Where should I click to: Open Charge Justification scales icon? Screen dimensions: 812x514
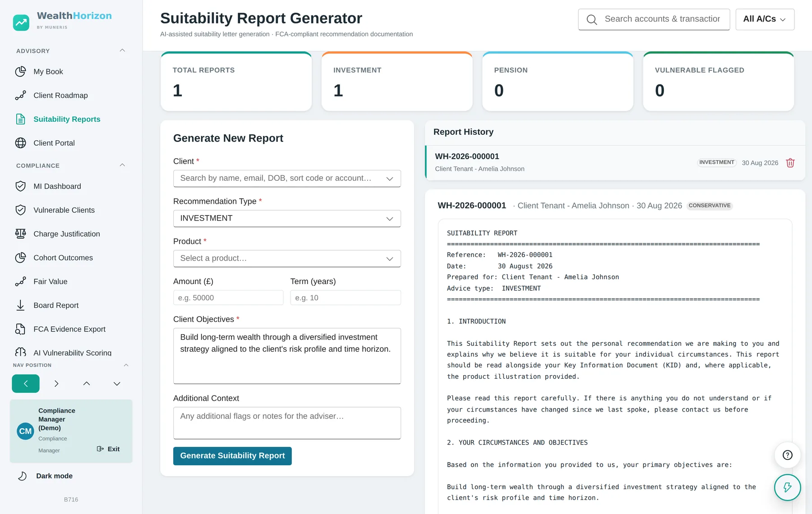pos(20,234)
